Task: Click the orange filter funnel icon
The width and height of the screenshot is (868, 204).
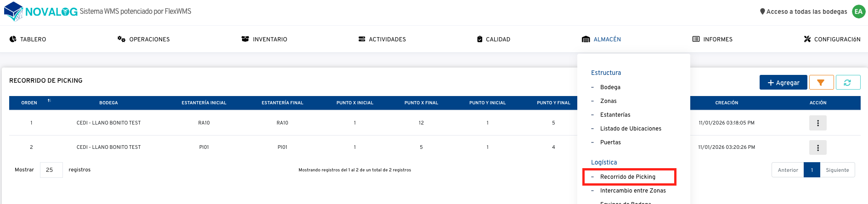Action: click(821, 82)
